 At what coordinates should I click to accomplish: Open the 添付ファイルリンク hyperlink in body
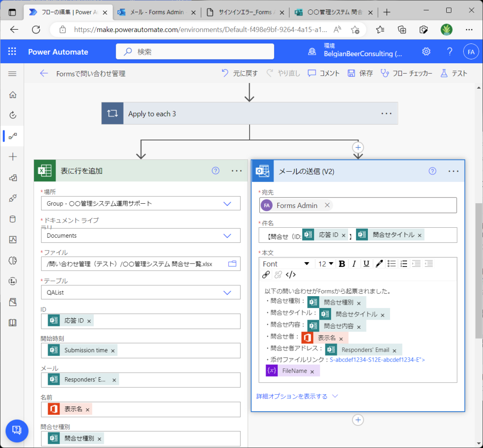click(377, 360)
